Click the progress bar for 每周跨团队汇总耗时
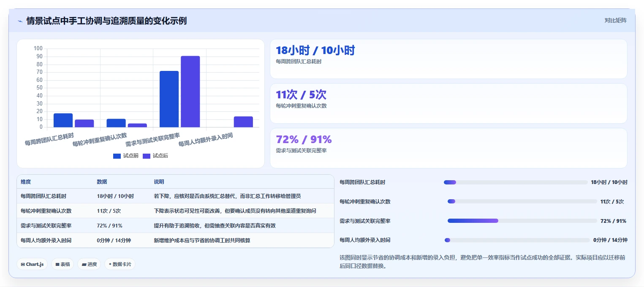 (x=516, y=182)
